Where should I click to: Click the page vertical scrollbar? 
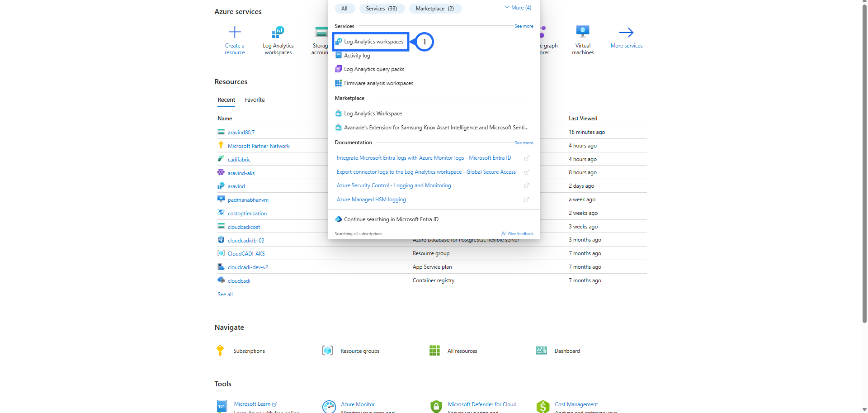click(x=864, y=163)
